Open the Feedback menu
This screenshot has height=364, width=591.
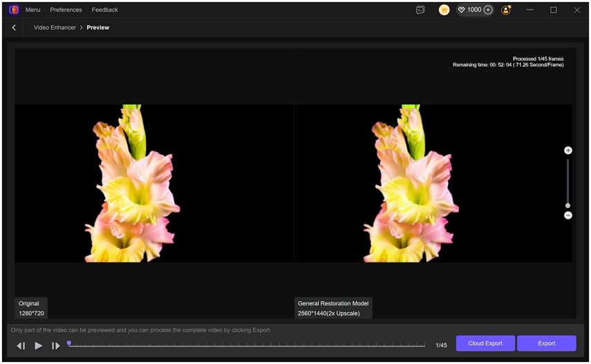105,10
